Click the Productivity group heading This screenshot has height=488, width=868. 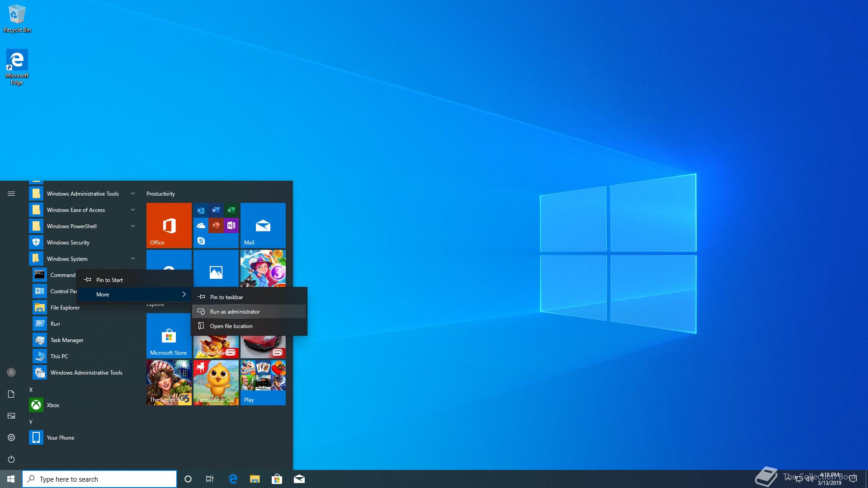(x=160, y=193)
